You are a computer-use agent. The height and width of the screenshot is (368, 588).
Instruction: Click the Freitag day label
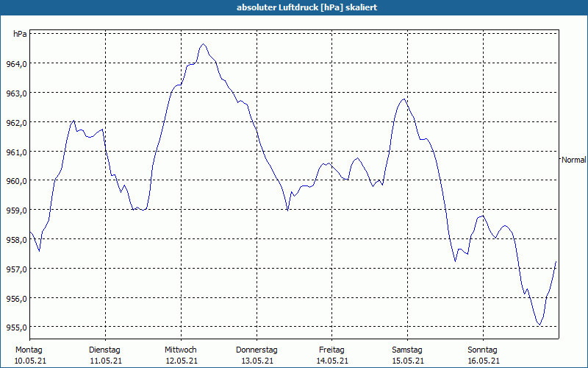[x=331, y=350]
